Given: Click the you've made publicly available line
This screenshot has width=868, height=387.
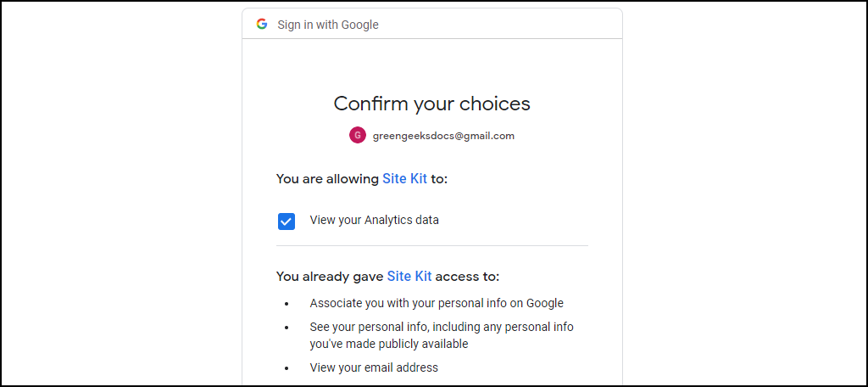Looking at the screenshot, I should pos(388,344).
